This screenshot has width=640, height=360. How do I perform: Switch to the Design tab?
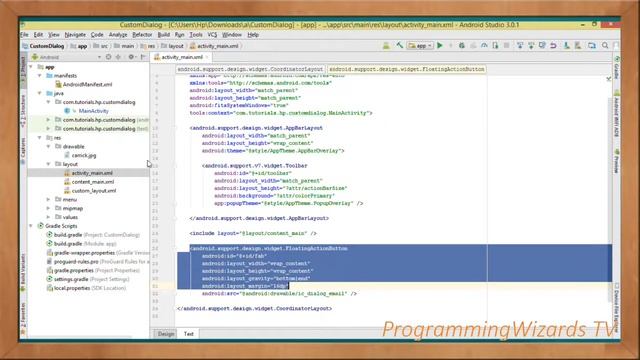tap(166, 334)
